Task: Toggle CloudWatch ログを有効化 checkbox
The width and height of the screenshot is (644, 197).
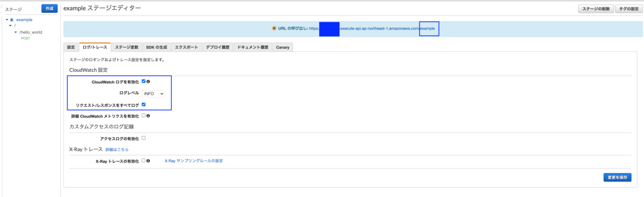Action: [x=144, y=82]
